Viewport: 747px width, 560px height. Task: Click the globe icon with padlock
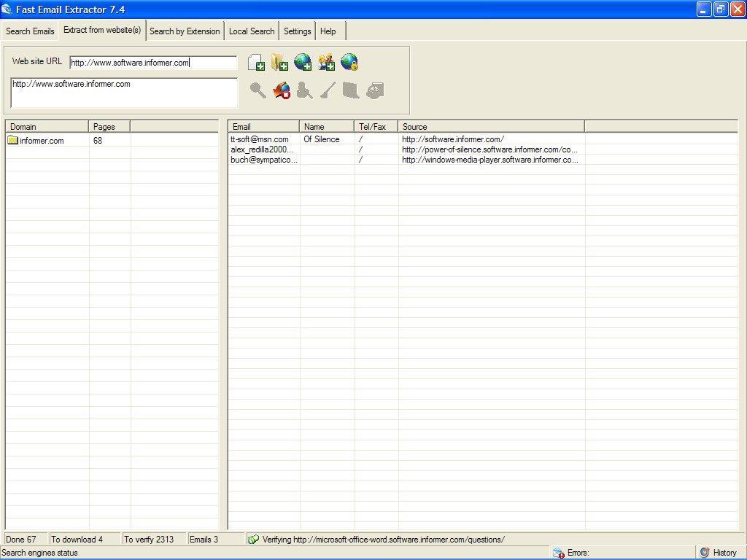click(x=349, y=63)
